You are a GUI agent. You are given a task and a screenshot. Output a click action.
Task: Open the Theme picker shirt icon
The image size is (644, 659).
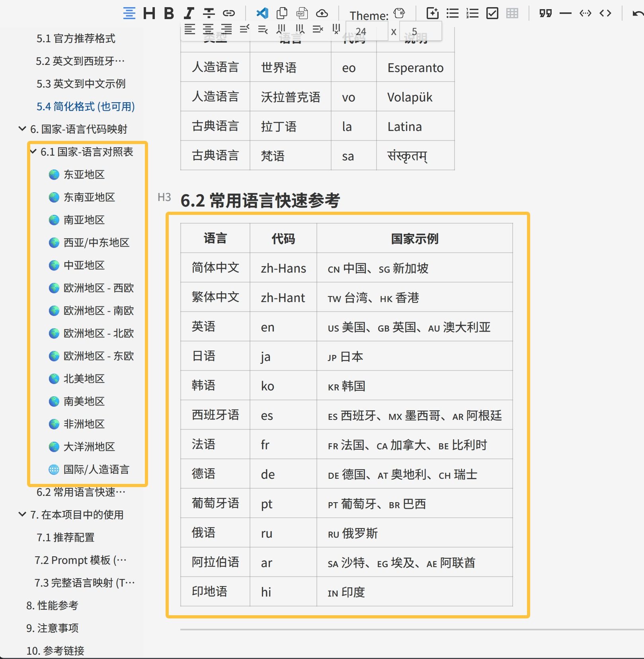pos(399,14)
